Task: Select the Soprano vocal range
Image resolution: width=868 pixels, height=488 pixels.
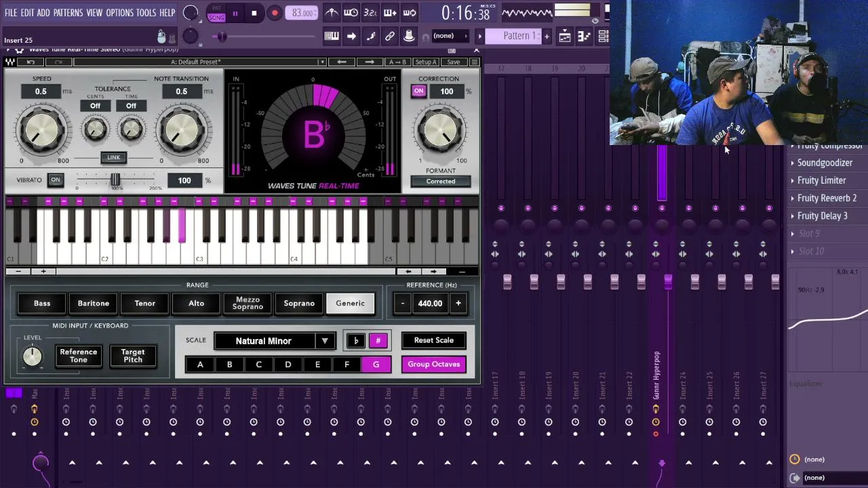Action: click(x=299, y=303)
